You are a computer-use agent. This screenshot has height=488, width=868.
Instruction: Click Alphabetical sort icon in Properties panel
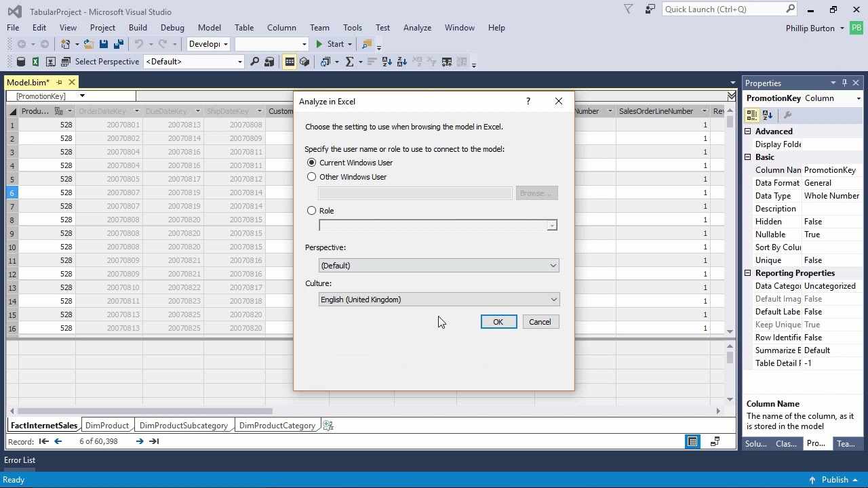[x=768, y=115]
